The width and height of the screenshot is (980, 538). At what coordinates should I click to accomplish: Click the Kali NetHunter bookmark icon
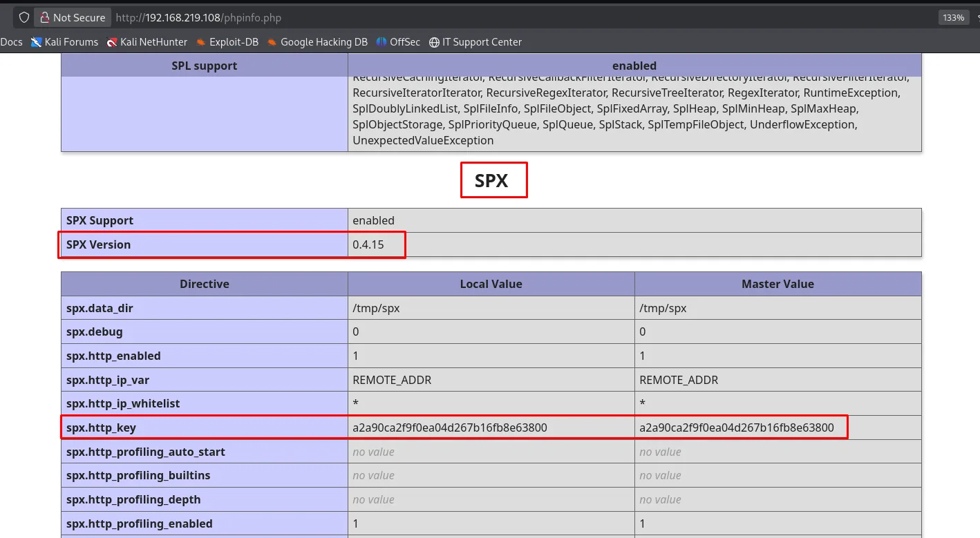pos(112,42)
